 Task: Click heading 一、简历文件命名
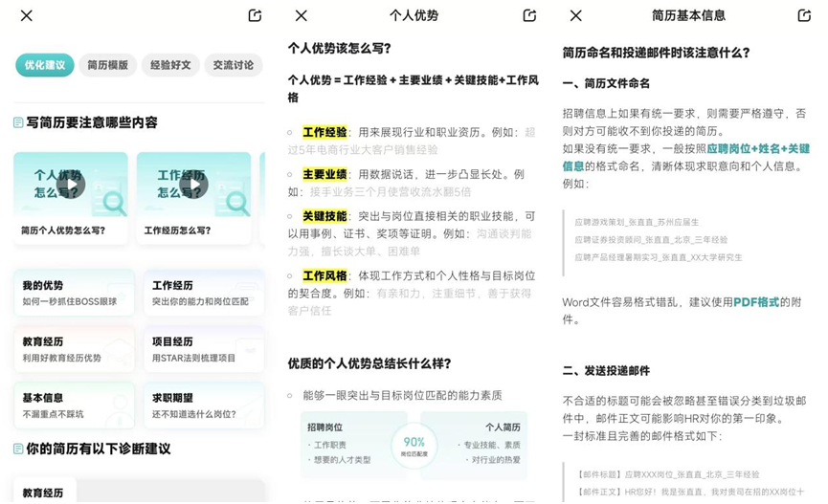point(606,83)
